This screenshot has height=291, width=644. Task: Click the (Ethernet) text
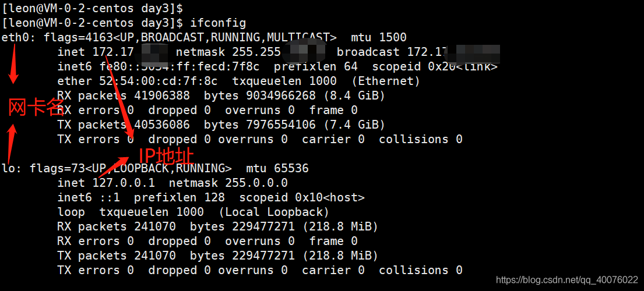[x=385, y=81]
